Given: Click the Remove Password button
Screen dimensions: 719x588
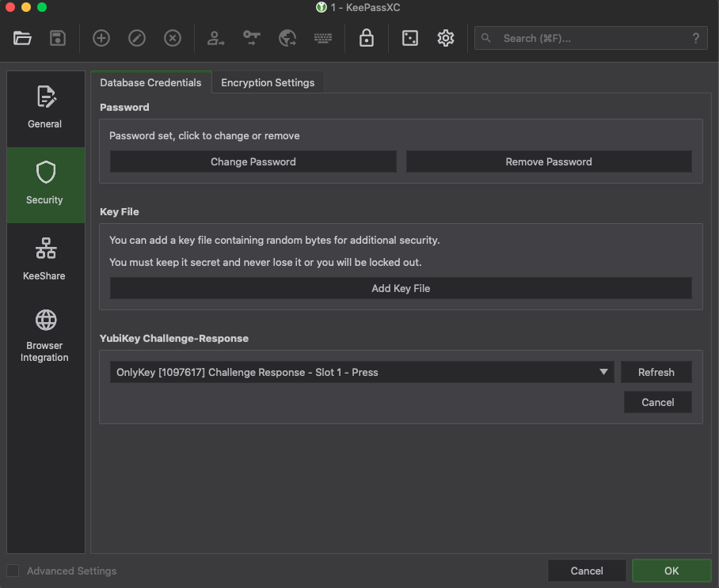Looking at the screenshot, I should pyautogui.click(x=549, y=161).
